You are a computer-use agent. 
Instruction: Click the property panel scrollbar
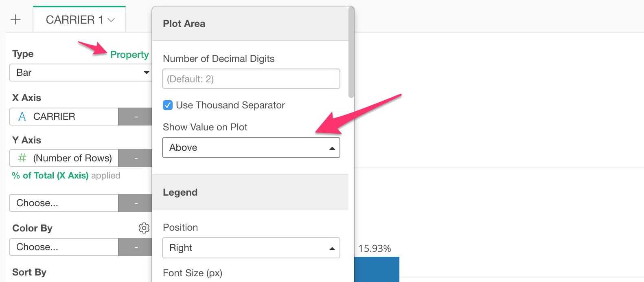(x=351, y=53)
